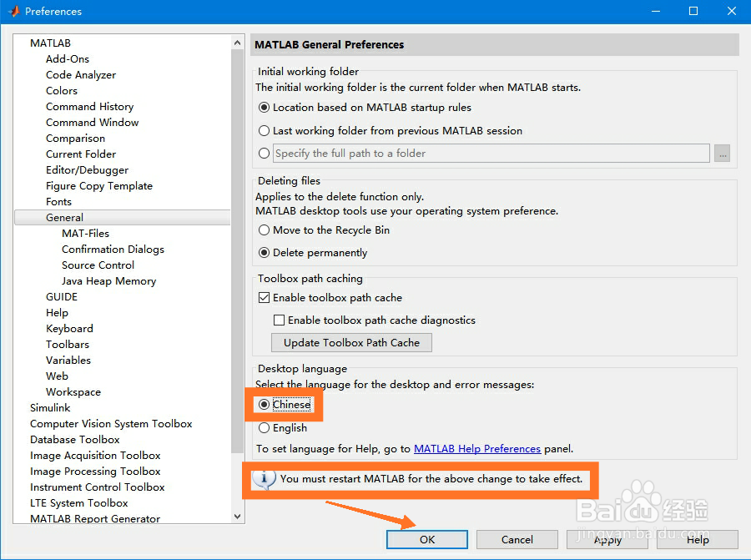Click Update Toolbox Path Cache button

351,342
